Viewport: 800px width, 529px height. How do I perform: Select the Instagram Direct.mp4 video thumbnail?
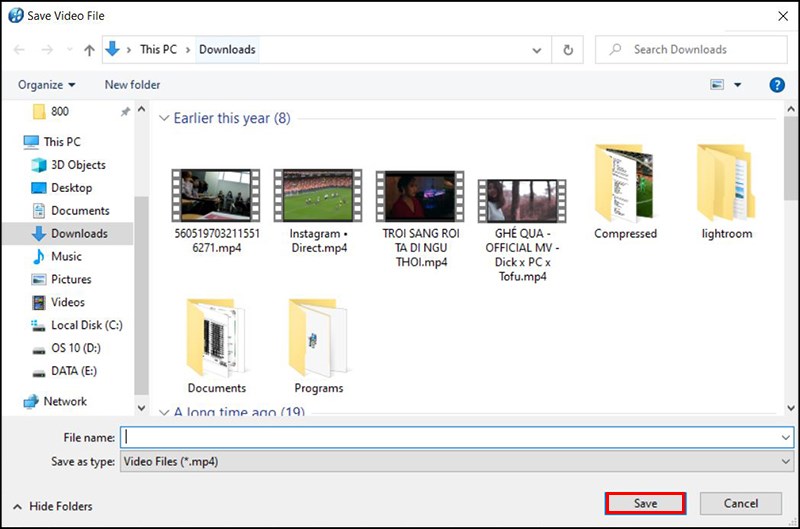tap(318, 195)
